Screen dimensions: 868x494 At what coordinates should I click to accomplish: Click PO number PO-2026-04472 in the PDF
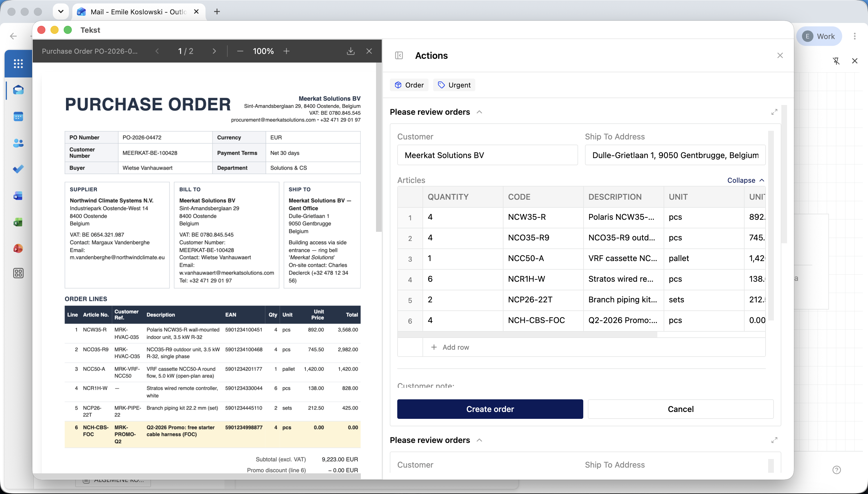click(x=142, y=137)
